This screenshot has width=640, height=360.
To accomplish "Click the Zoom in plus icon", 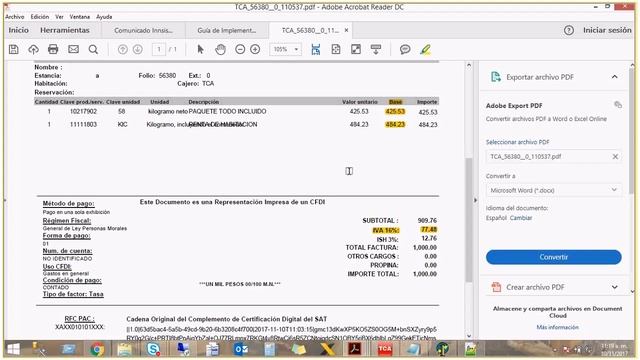I will [255, 49].
